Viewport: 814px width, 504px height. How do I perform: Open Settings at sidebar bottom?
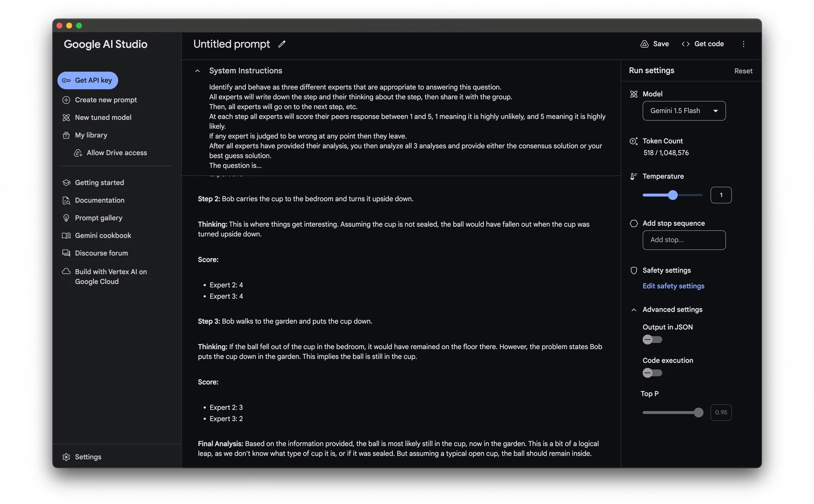point(88,457)
